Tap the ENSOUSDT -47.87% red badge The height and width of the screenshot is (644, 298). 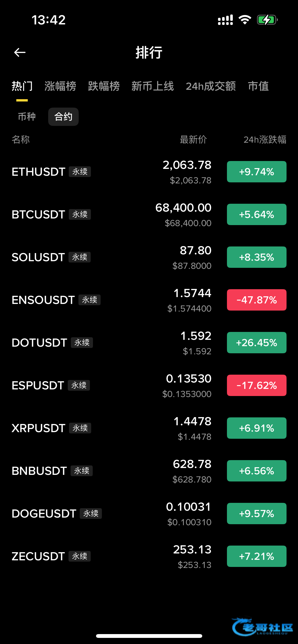pos(256,300)
